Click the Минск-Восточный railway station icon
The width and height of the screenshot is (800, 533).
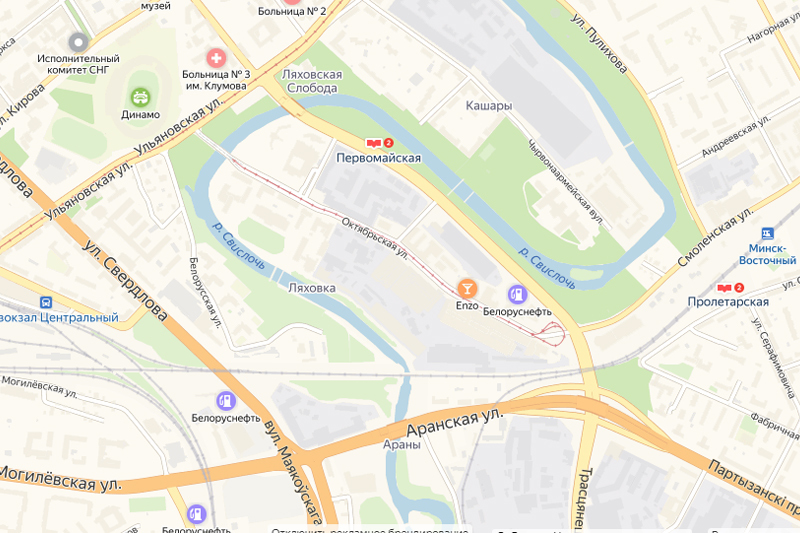(767, 233)
